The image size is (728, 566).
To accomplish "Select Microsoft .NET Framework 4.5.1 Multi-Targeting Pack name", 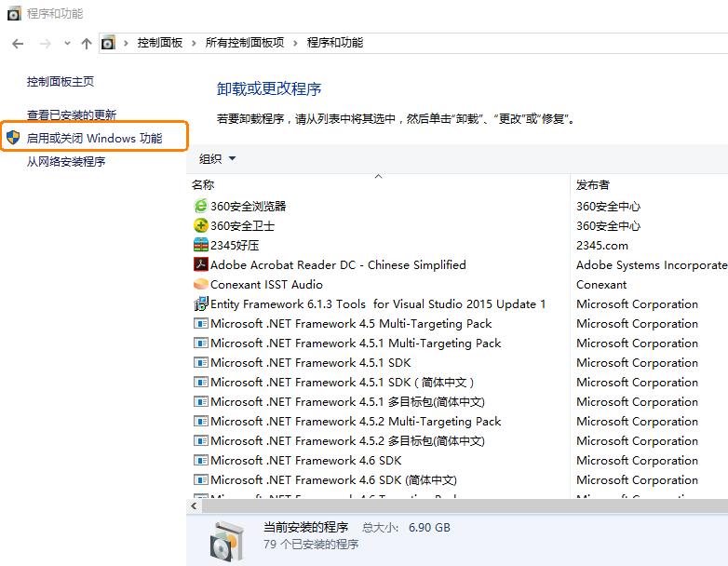I will [356, 343].
